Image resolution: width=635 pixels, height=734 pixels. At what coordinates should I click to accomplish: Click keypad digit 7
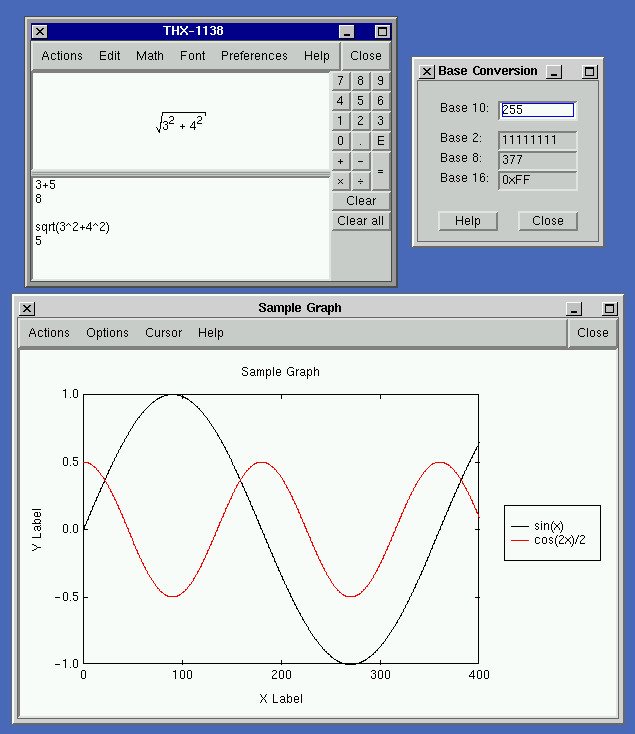click(341, 81)
